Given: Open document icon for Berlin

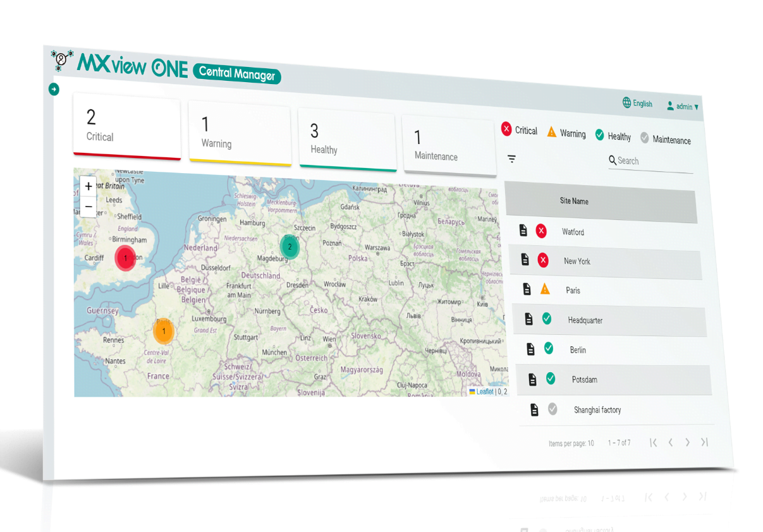Looking at the screenshot, I should click(x=530, y=348).
